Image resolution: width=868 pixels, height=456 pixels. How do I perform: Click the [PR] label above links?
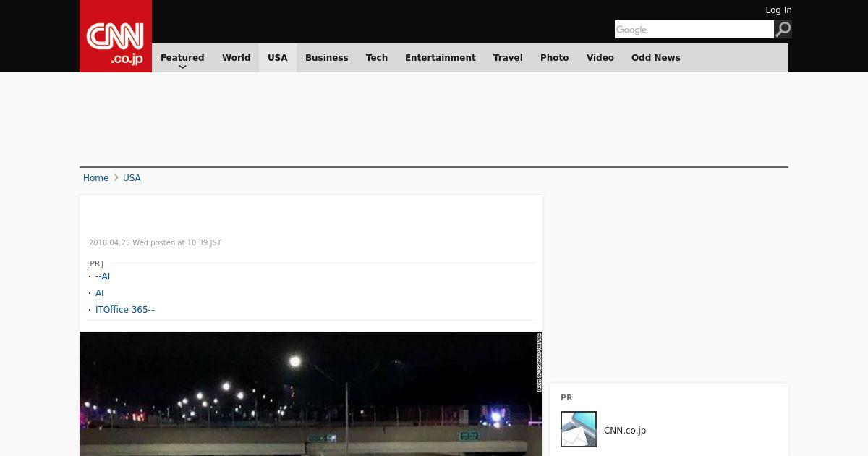[x=95, y=263]
